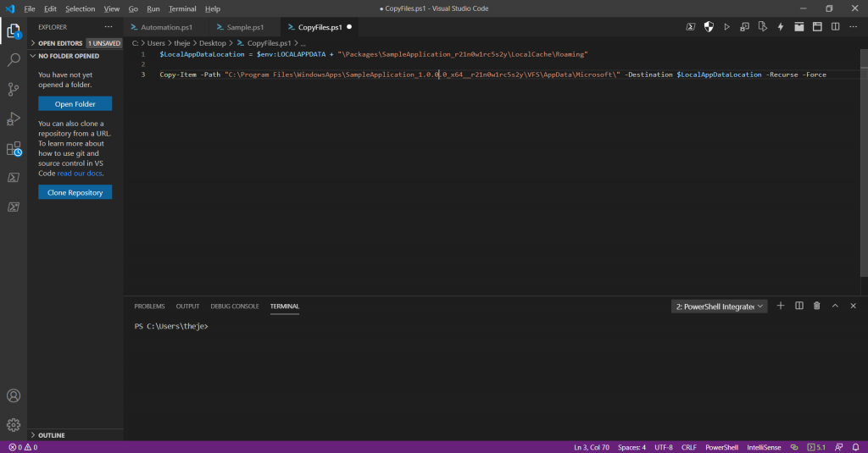Click the Run play icon in editor toolbar
This screenshot has width=868, height=453.
(x=726, y=27)
